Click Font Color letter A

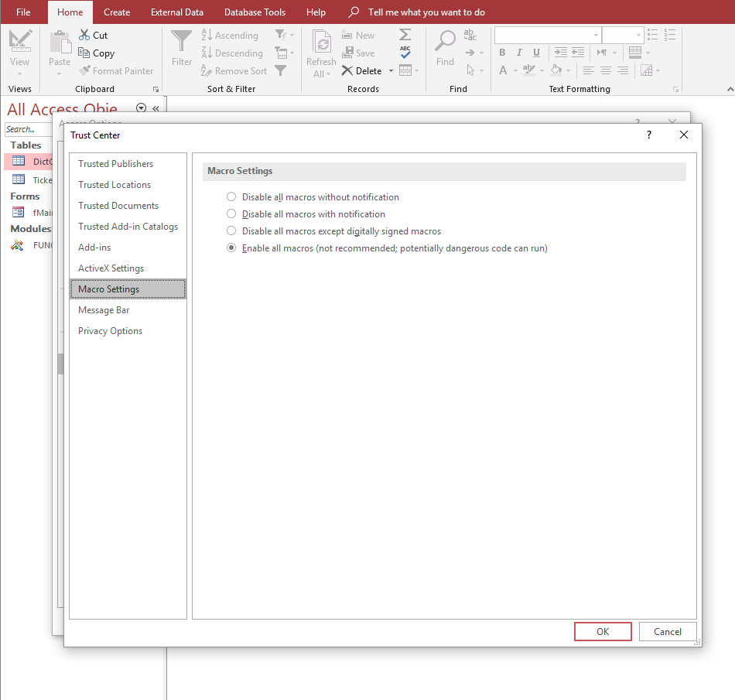tap(503, 70)
